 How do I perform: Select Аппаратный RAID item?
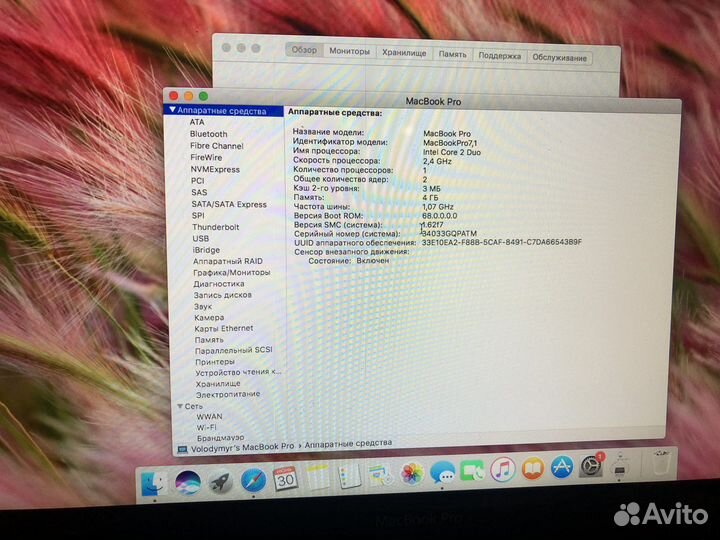(228, 261)
